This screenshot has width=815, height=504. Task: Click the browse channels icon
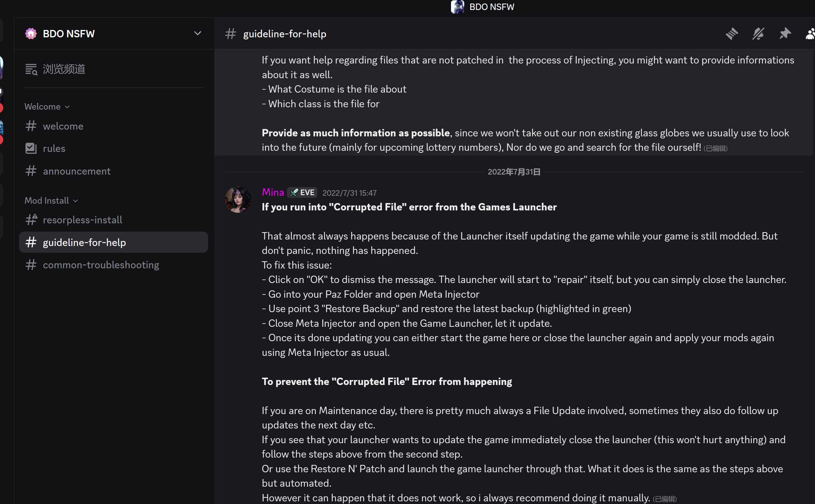click(x=31, y=69)
